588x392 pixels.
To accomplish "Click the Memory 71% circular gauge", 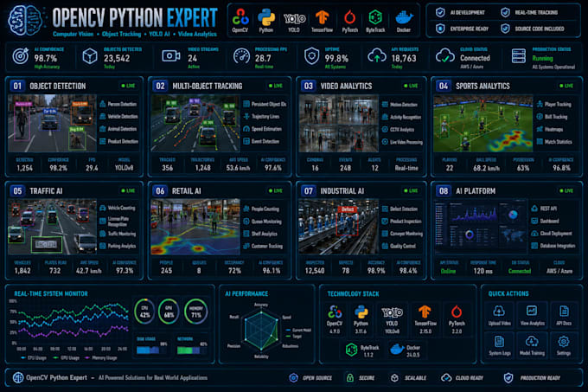I will pos(195,312).
